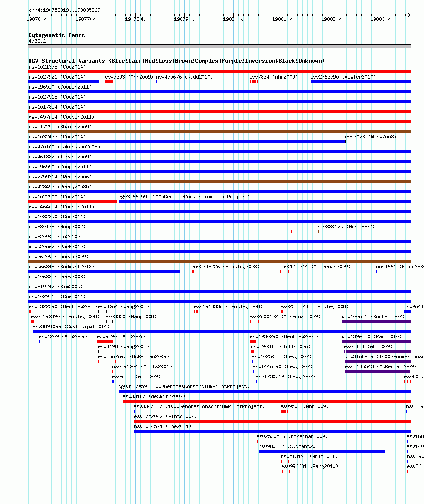Click the nsv290315 (Mills2006) label

(281, 346)
